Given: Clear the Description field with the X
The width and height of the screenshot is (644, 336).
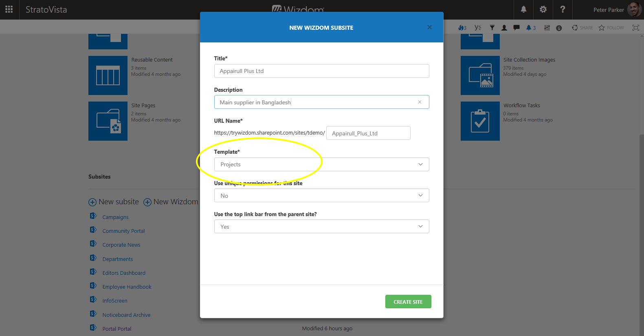Looking at the screenshot, I should click(420, 102).
